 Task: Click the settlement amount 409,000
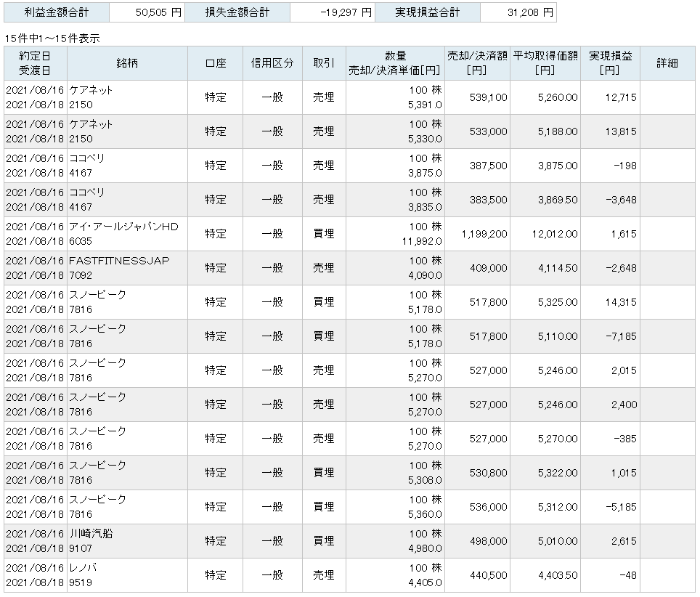click(x=489, y=268)
